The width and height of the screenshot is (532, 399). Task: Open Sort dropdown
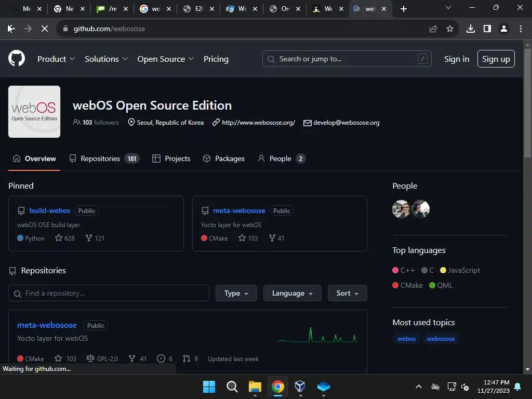coord(347,293)
